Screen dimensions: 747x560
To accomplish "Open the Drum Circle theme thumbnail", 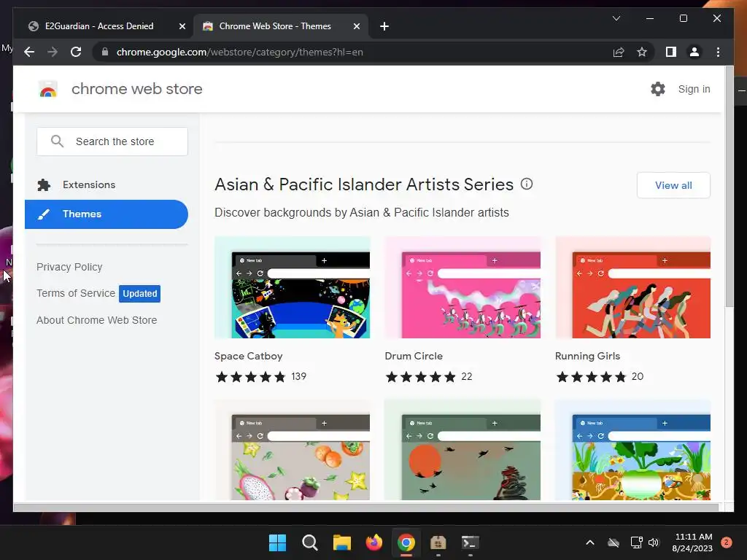I will [x=462, y=287].
